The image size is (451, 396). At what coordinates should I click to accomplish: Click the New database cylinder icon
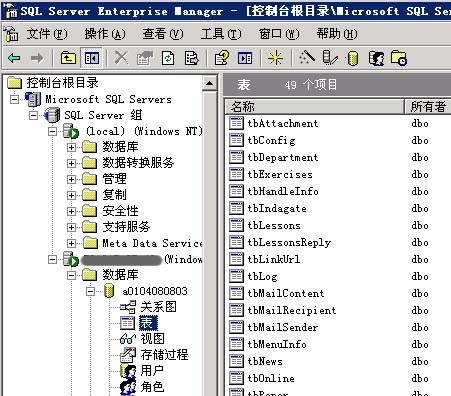353,59
